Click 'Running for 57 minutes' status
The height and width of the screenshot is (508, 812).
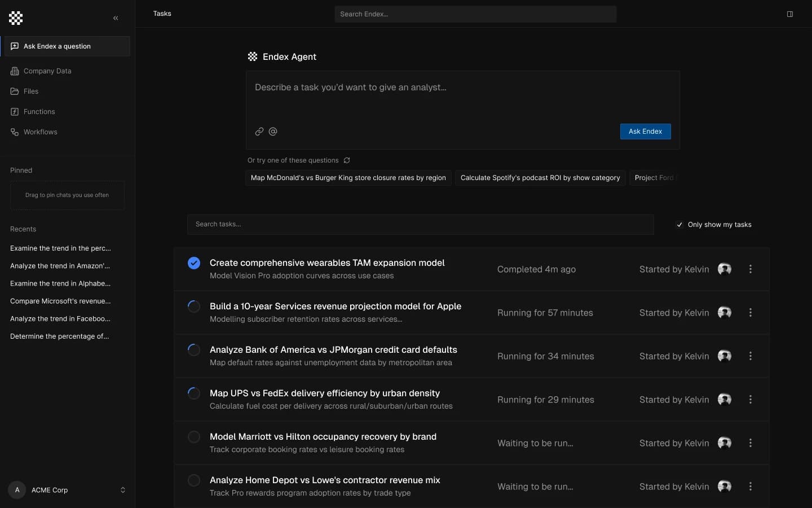click(545, 313)
